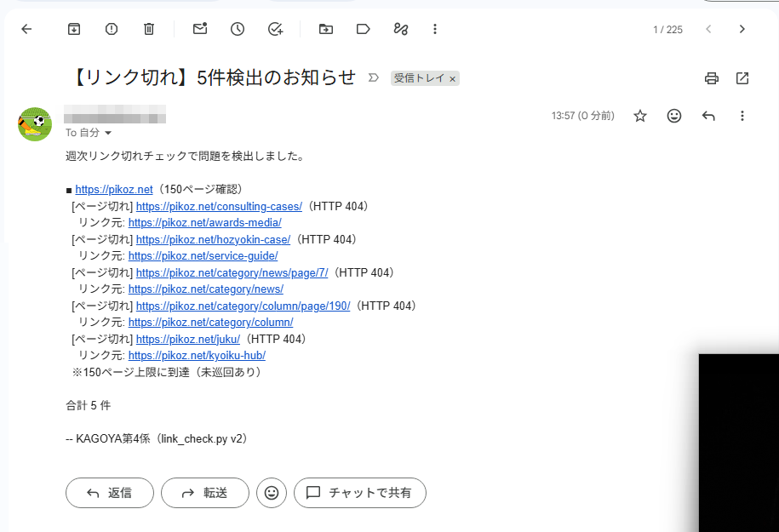Remove 受信トレイ label with x
Viewport: 779px width, 532px height.
coord(453,79)
